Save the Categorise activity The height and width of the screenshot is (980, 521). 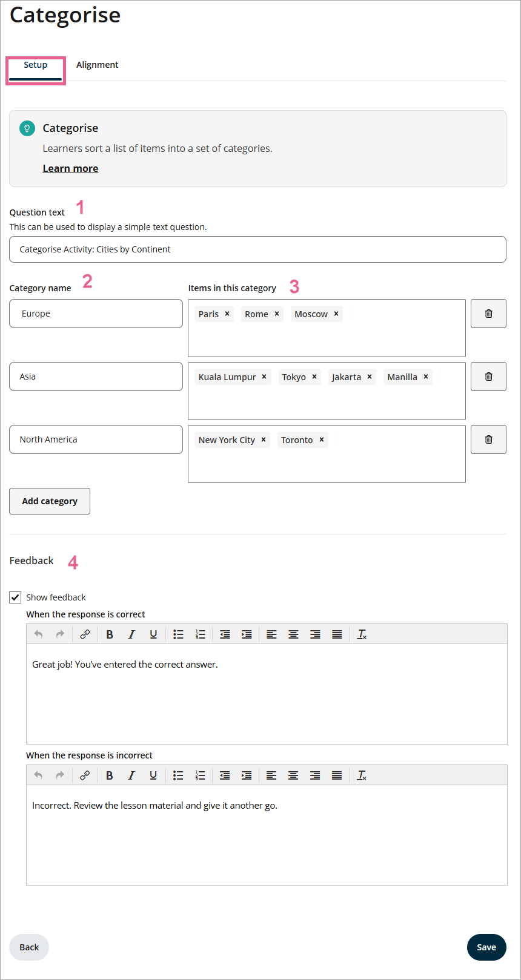(x=486, y=947)
